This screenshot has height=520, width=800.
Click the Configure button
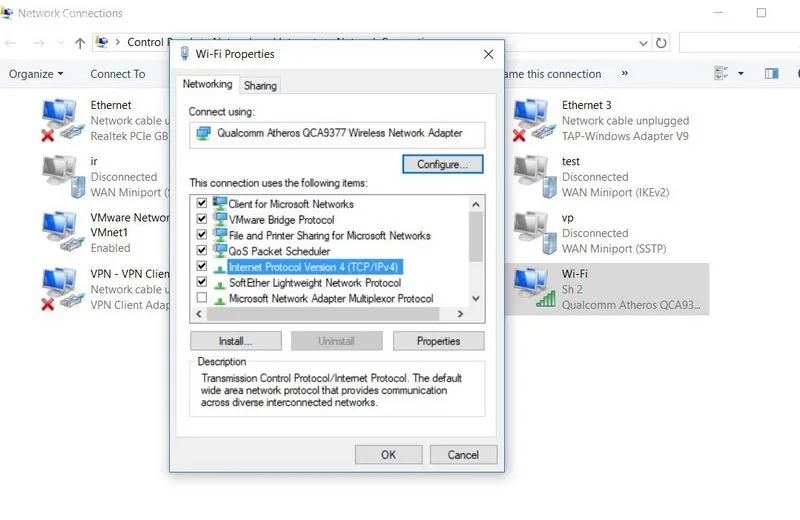[442, 164]
